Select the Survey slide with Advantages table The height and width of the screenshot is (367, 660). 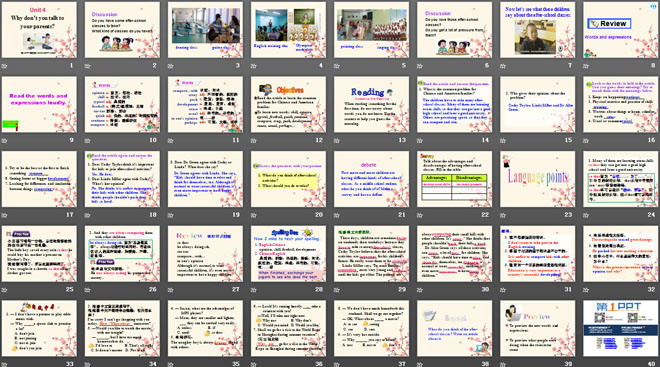click(455, 179)
